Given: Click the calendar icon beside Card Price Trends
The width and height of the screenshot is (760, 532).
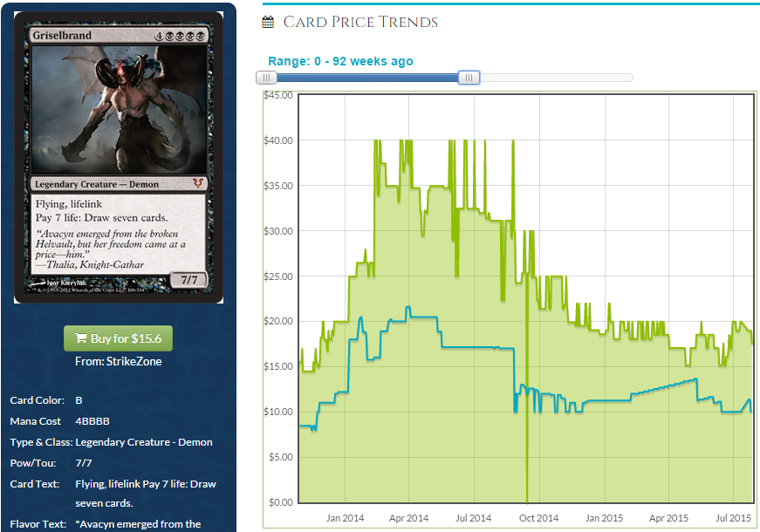Looking at the screenshot, I should click(x=268, y=23).
